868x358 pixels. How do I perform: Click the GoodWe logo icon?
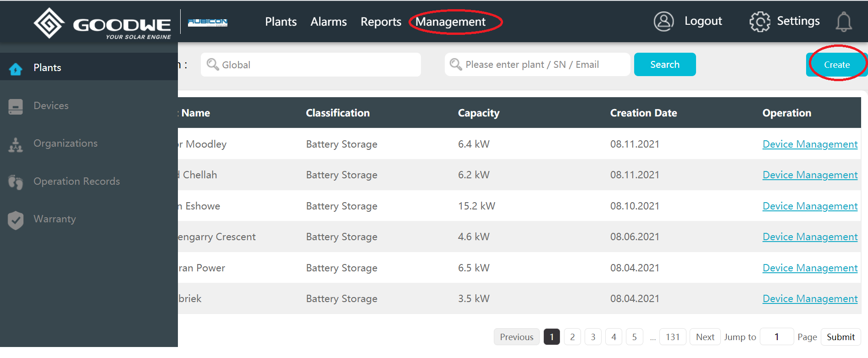coord(49,23)
